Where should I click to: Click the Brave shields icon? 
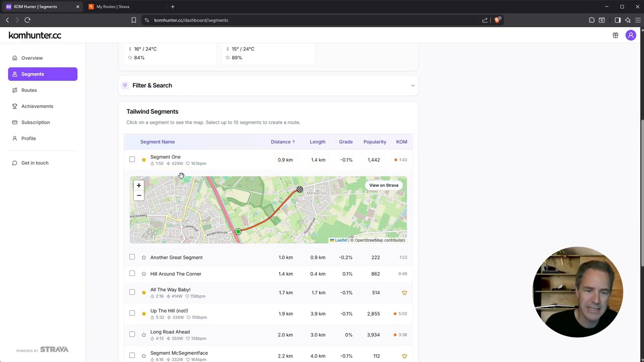[497, 20]
